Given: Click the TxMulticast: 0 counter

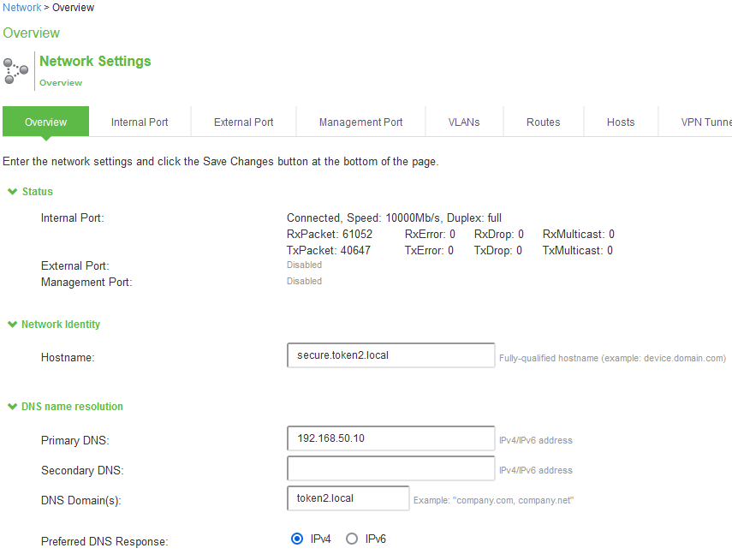Looking at the screenshot, I should coord(578,250).
